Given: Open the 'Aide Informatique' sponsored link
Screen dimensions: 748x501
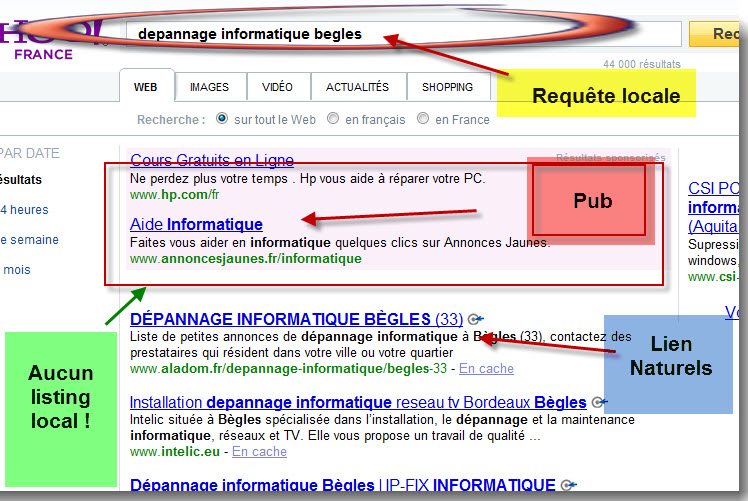Looking at the screenshot, I should [x=196, y=224].
